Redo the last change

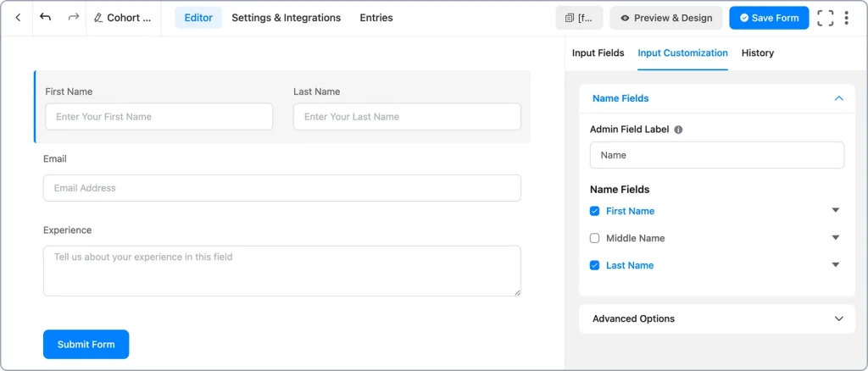[73, 17]
